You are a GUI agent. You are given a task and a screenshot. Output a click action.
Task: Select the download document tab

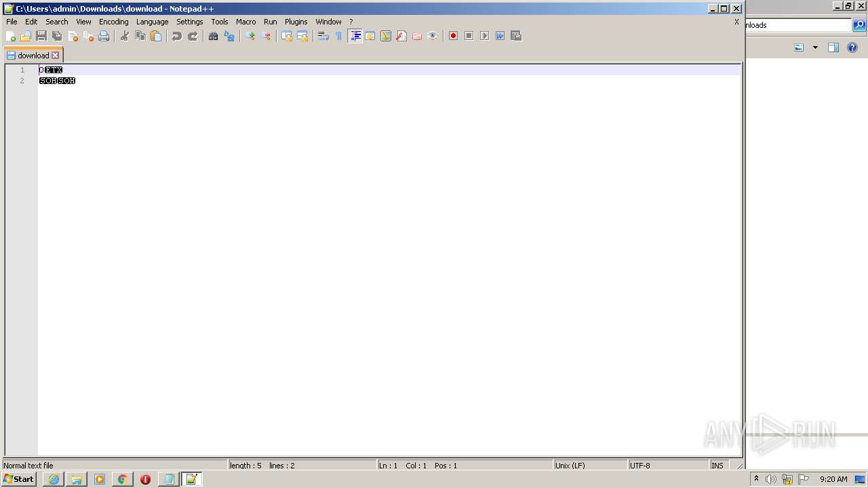33,56
